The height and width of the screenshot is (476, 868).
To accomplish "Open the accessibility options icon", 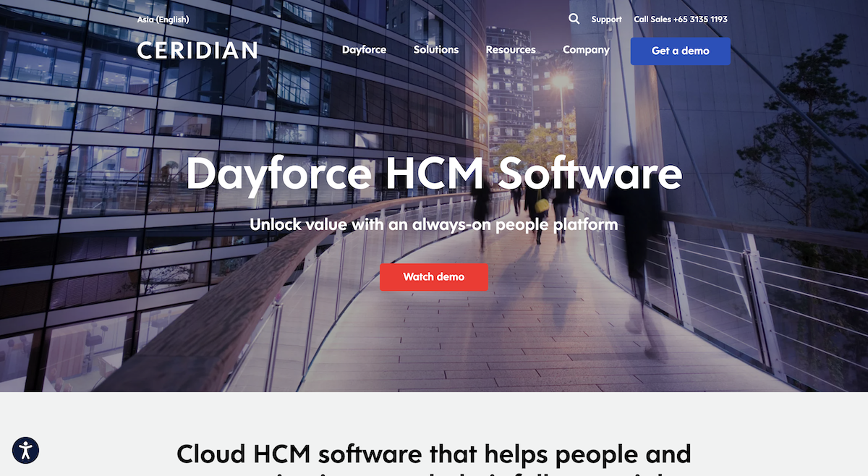I will pos(26,450).
